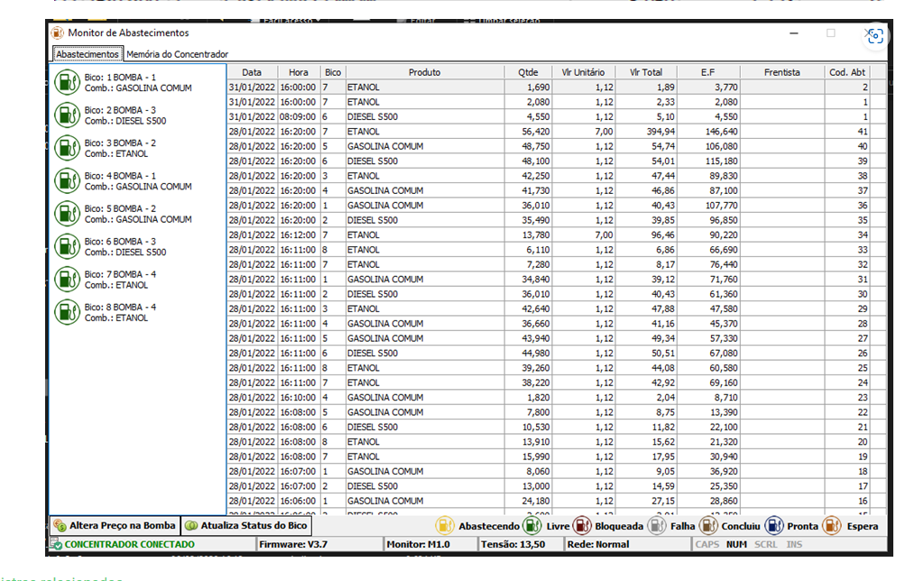Click the blue Pronta status icon

[x=773, y=526]
